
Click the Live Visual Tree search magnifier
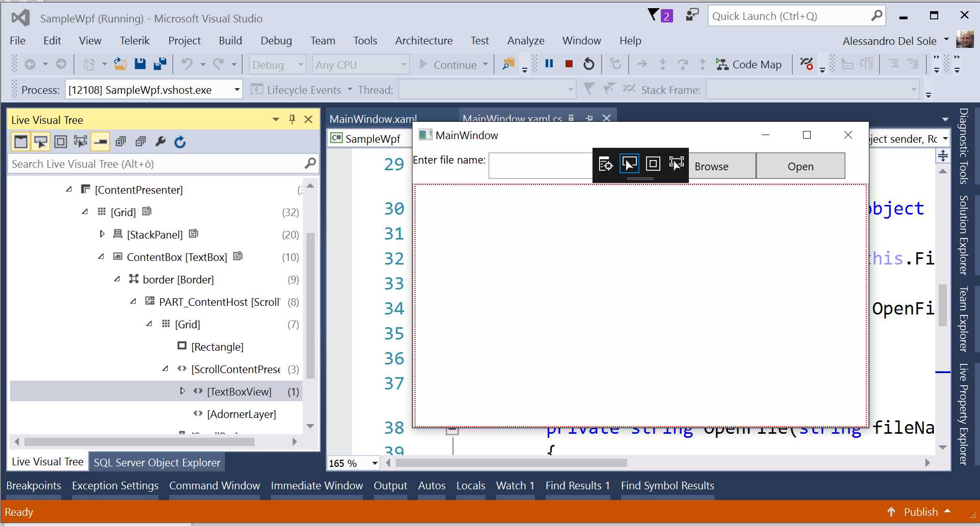click(310, 164)
